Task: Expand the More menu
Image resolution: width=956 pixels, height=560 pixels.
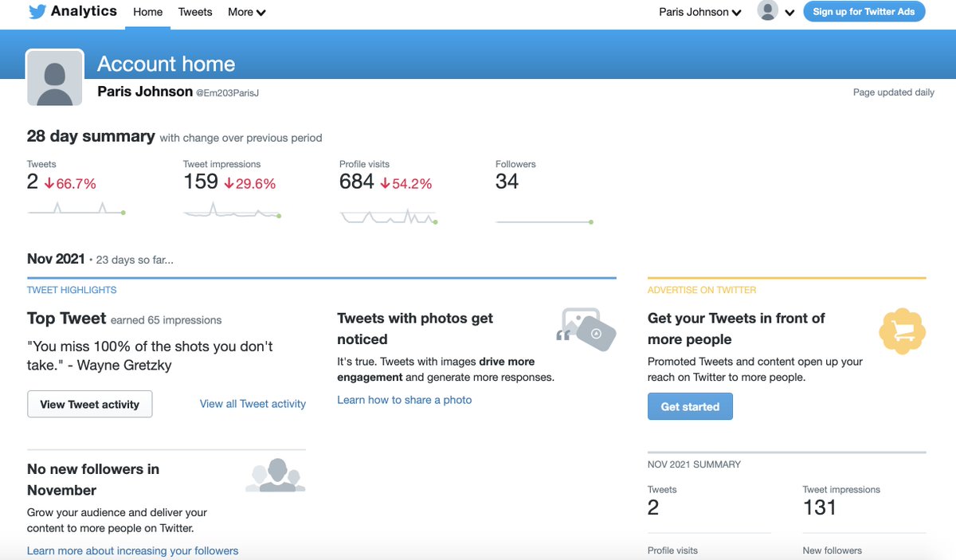Action: point(247,12)
